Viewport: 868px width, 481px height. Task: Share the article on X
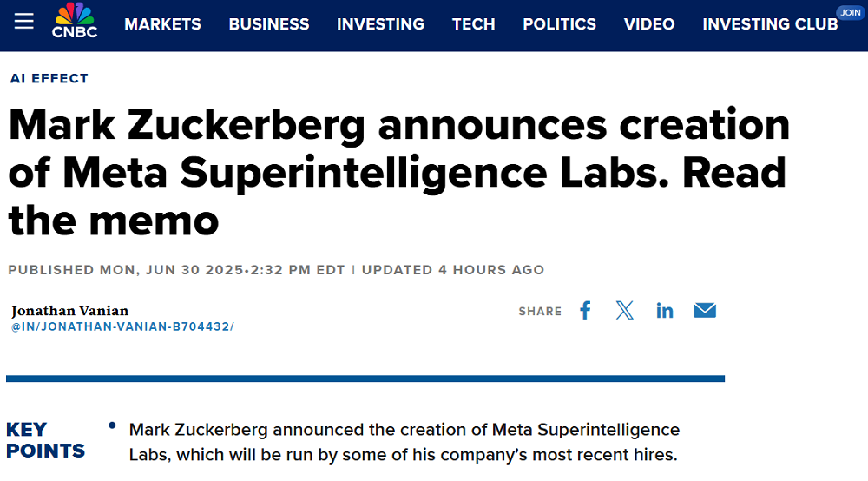[625, 311]
